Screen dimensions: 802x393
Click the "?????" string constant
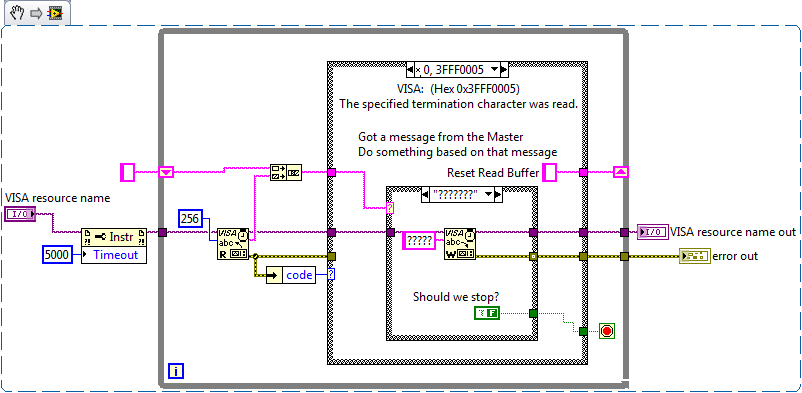click(419, 241)
